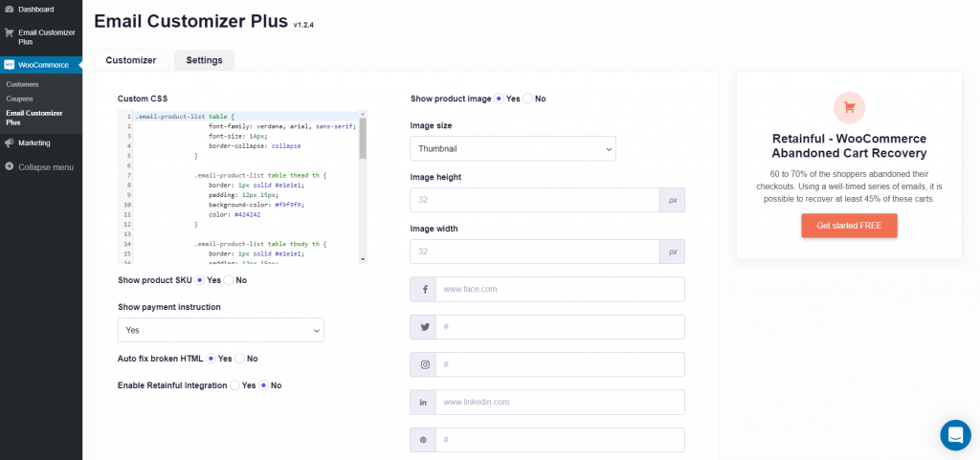The width and height of the screenshot is (980, 460).
Task: Click the LinkedIn icon
Action: [x=423, y=403]
